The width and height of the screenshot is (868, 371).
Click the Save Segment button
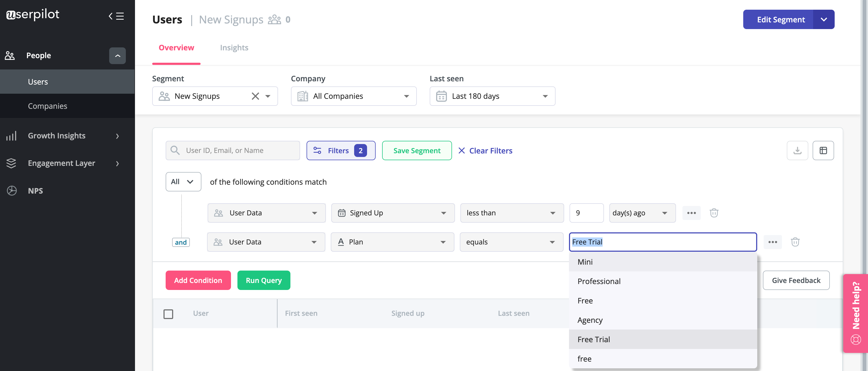417,150
